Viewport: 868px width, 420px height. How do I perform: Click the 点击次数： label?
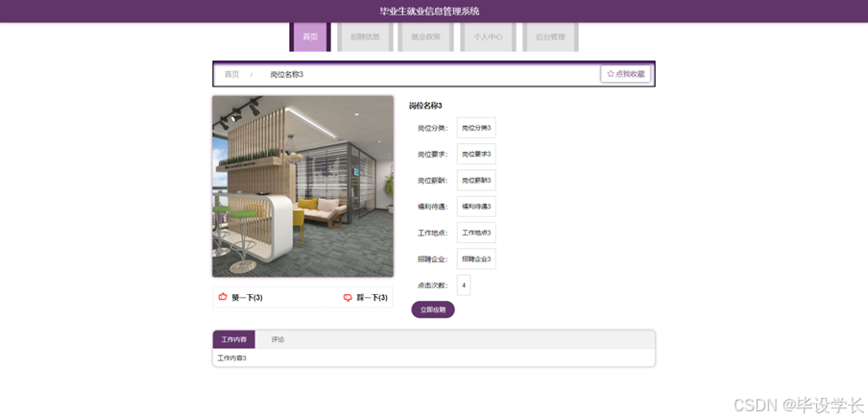click(433, 285)
